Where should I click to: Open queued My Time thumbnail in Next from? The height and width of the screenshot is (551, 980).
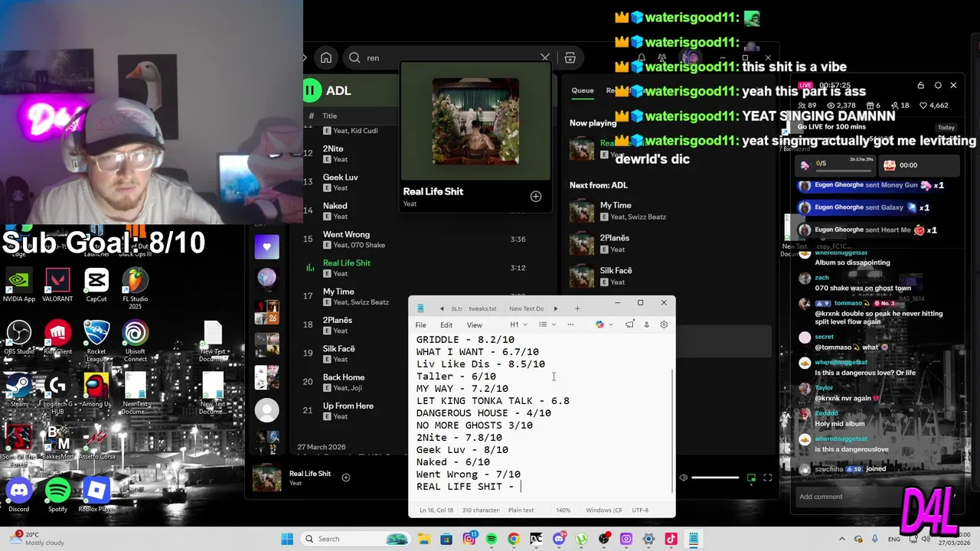(582, 210)
